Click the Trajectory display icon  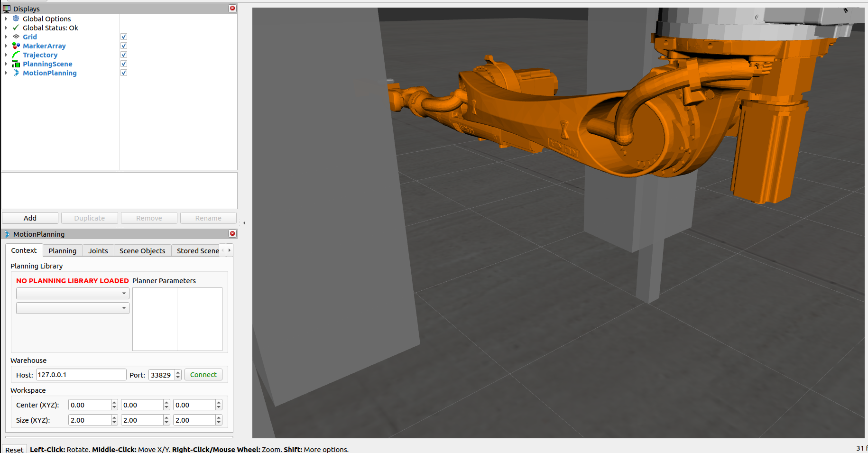[16, 55]
